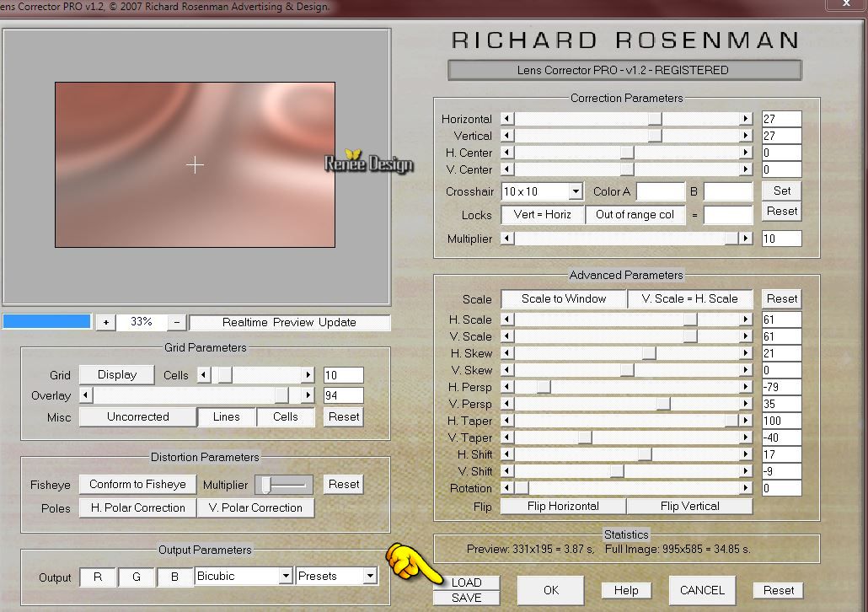Click the grid Lines button

click(227, 417)
